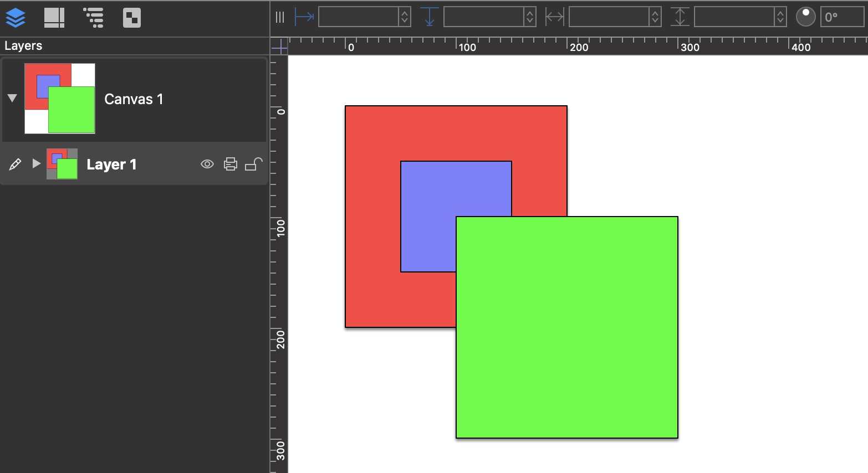Click the geometry bar drag handle
The height and width of the screenshot is (473, 868).
(280, 17)
